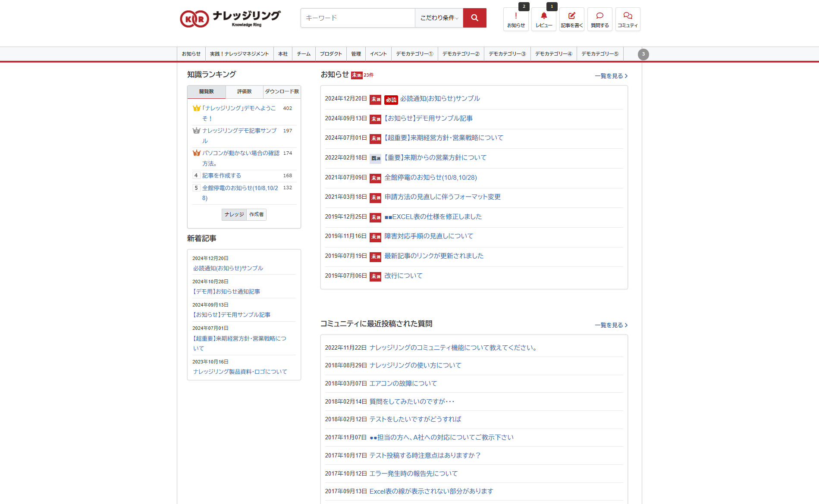Open 必読通知(お知らせ)サンプル in お知らせ list

click(440, 99)
